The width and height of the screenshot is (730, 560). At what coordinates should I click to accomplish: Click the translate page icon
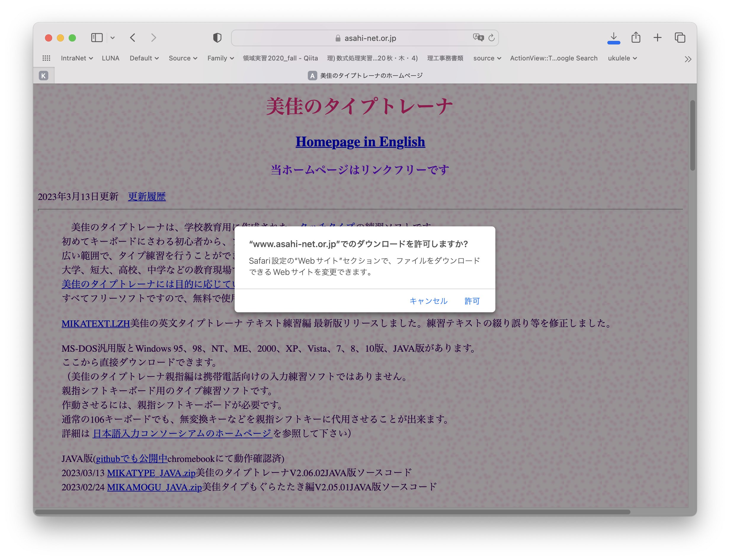pyautogui.click(x=478, y=38)
